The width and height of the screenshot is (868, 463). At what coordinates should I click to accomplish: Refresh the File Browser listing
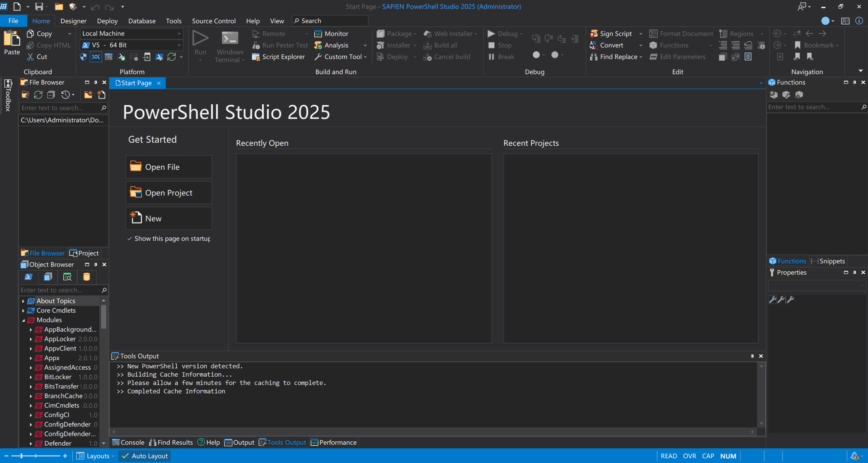[38, 95]
